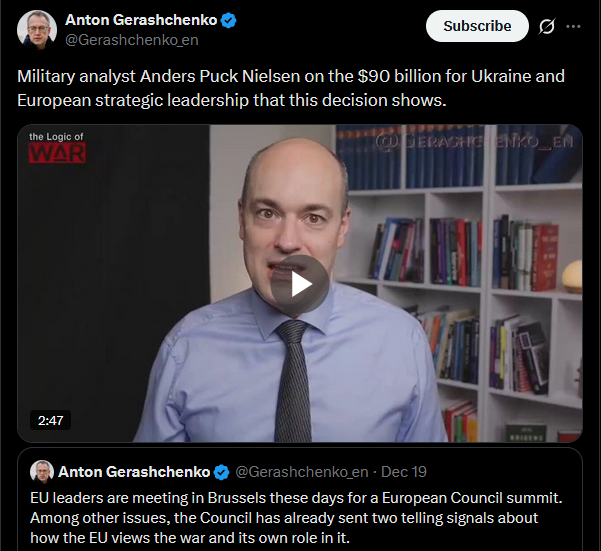Open the Grok slash-circle icon
Screen dimensions: 601x551
tap(547, 26)
